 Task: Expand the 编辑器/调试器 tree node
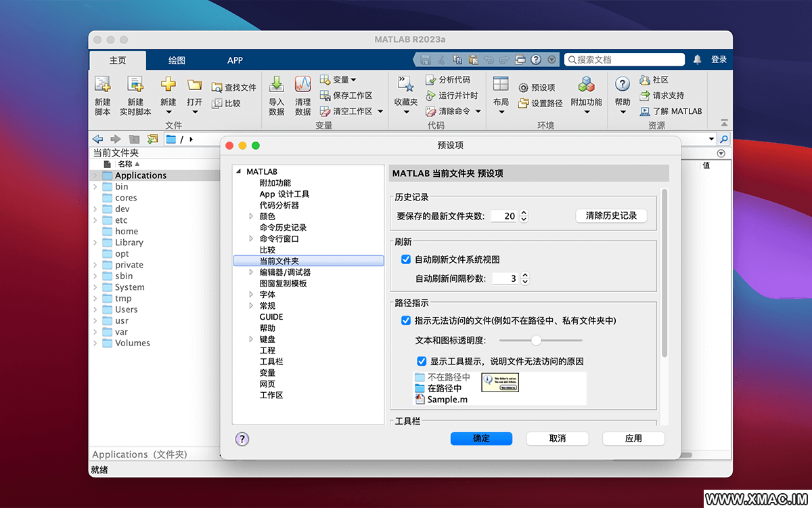click(x=252, y=272)
